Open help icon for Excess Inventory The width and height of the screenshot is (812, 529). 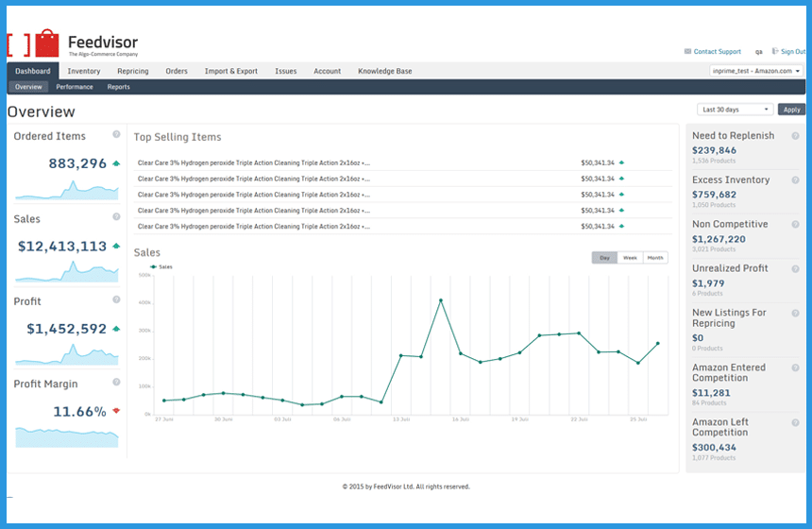(795, 180)
